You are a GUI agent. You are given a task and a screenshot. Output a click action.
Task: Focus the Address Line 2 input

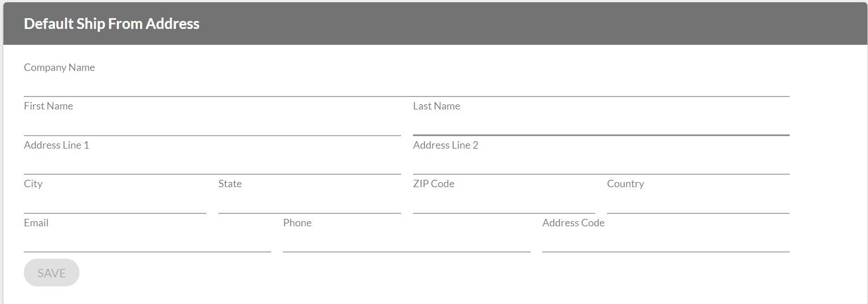pyautogui.click(x=601, y=164)
